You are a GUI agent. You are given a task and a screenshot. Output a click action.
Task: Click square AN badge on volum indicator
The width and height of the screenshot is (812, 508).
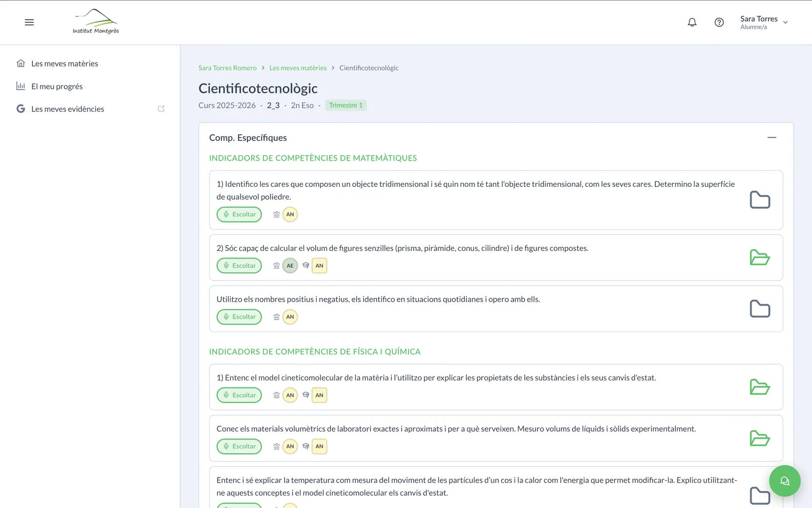[319, 266]
